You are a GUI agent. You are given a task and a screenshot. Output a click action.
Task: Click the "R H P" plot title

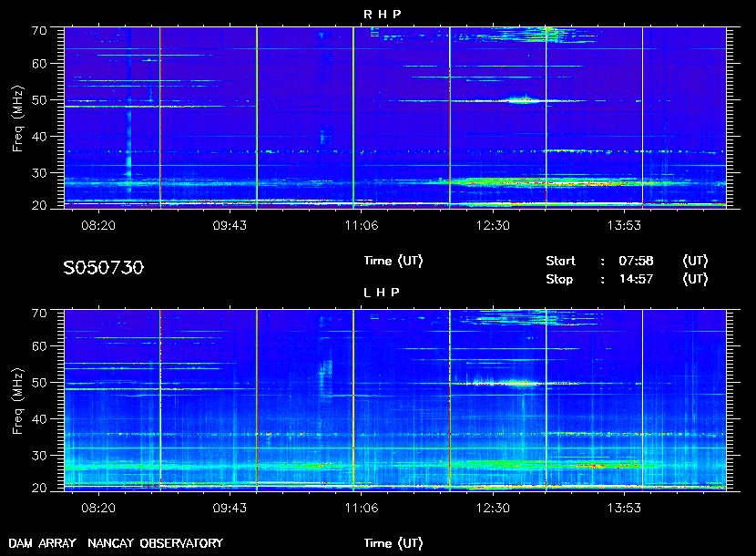(x=382, y=15)
